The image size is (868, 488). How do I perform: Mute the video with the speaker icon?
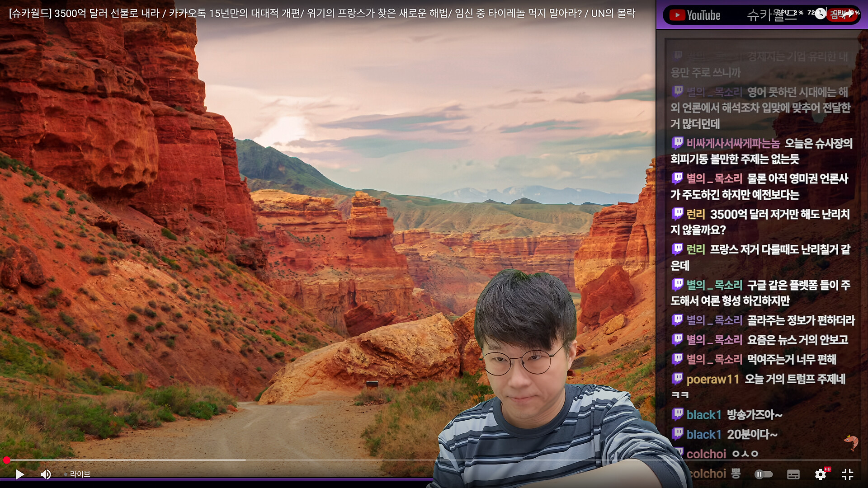click(x=45, y=474)
